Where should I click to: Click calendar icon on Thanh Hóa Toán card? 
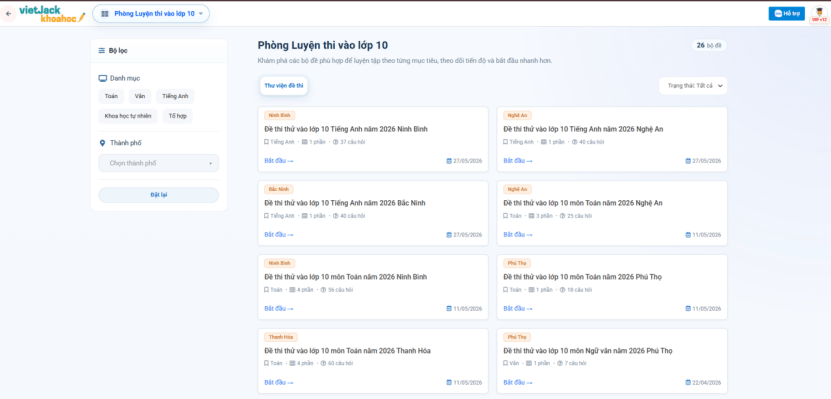pos(449,383)
